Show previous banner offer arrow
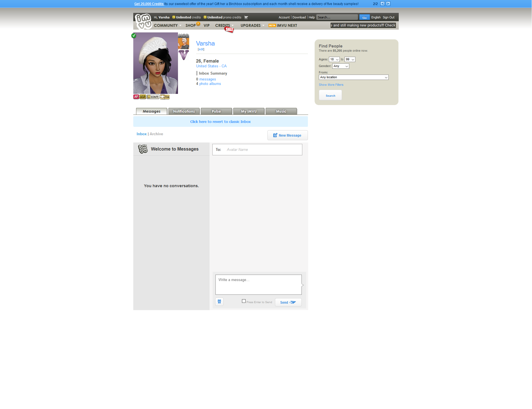This screenshot has height=409, width=532. 383,4
